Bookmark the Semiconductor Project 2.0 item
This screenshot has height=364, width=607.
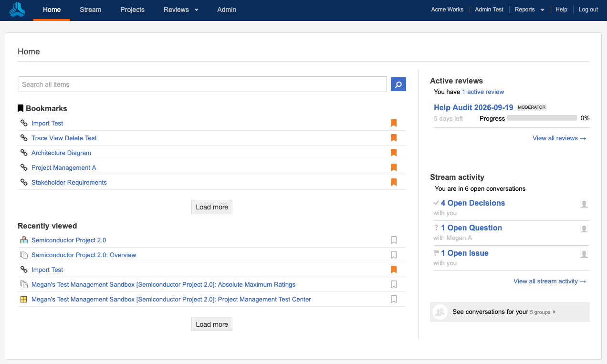[x=394, y=240]
